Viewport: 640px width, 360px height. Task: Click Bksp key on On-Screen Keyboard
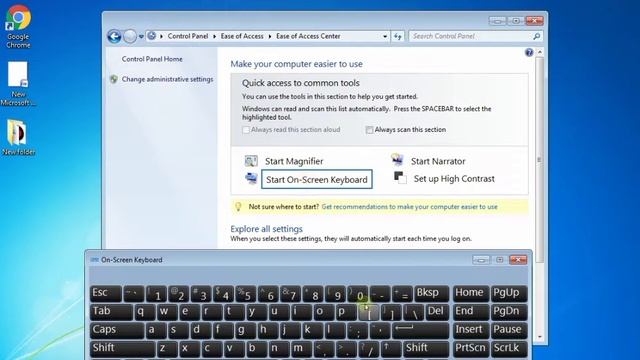click(x=431, y=293)
